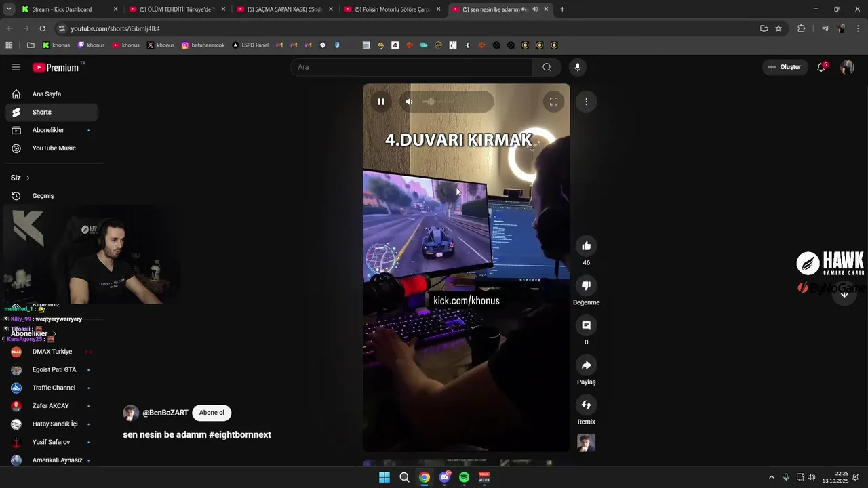Expand the Siz section
This screenshot has width=868, height=488.
(x=20, y=178)
